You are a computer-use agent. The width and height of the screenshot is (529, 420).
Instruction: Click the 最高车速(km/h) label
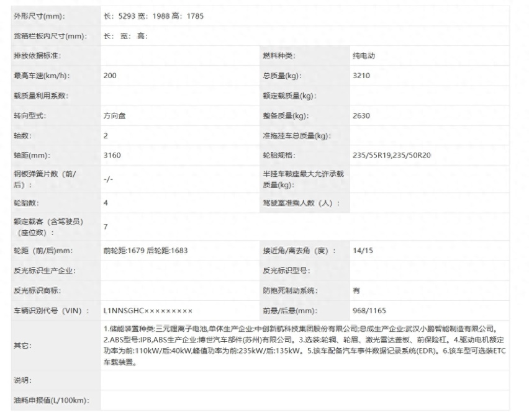pyautogui.click(x=42, y=76)
